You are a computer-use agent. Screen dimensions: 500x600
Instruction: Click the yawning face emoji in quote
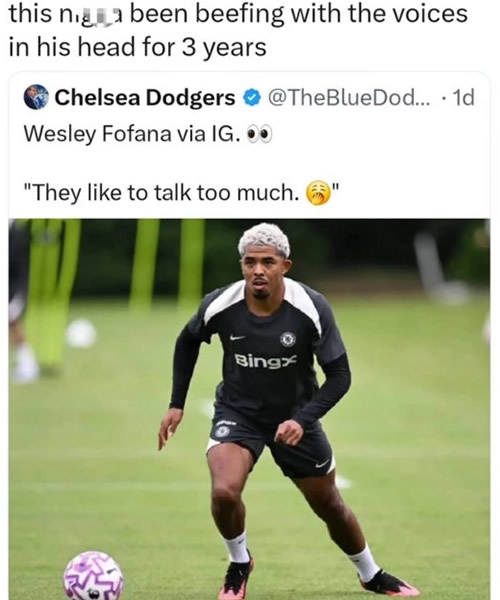[318, 192]
